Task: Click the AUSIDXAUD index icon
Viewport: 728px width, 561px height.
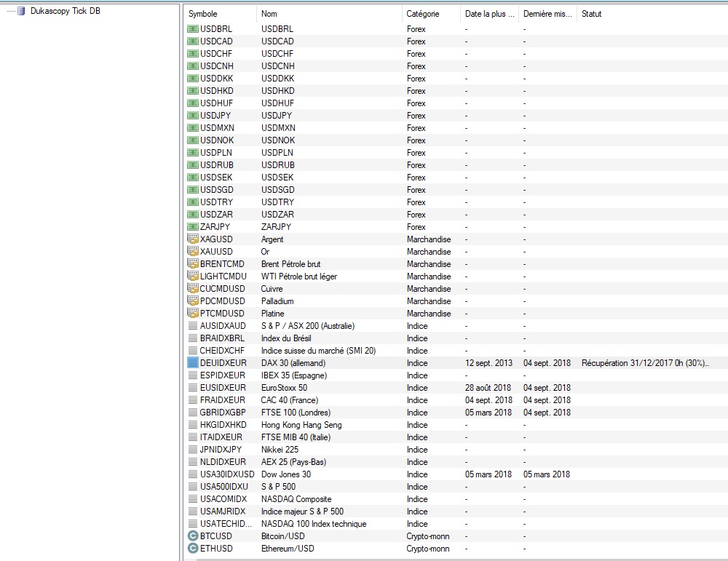Action: point(193,326)
